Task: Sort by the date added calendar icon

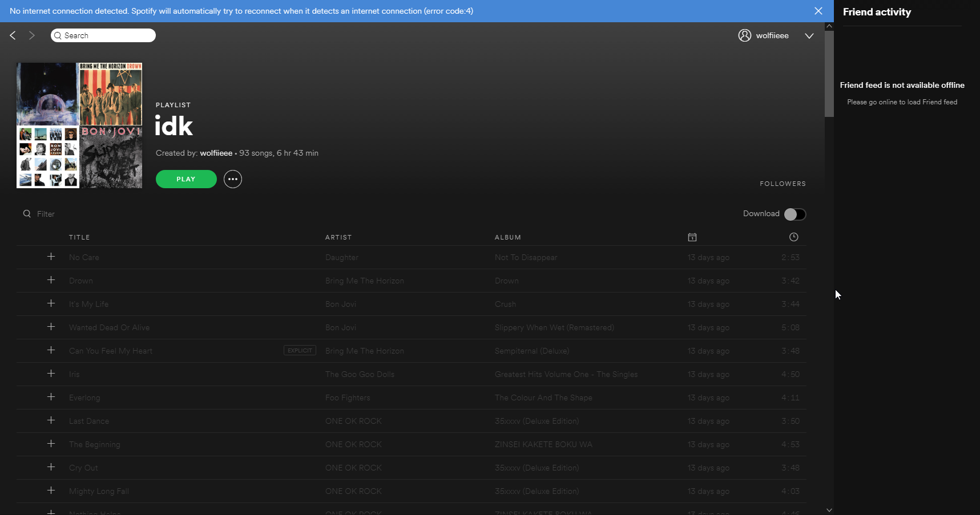Action: point(692,237)
